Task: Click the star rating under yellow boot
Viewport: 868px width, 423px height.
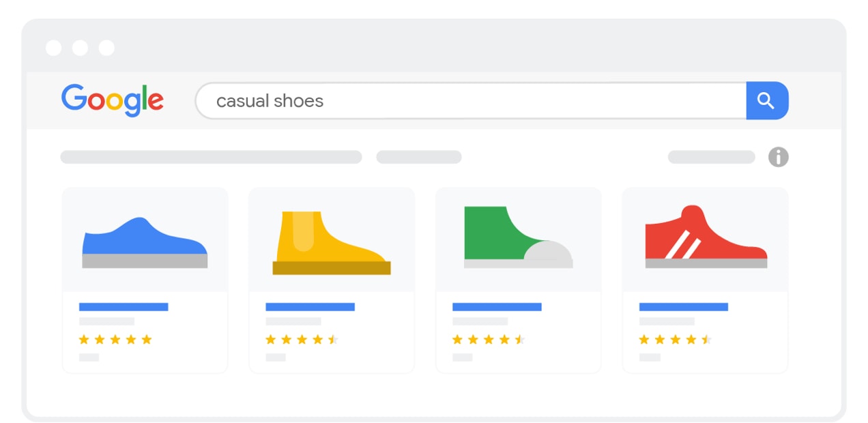Action: [302, 339]
